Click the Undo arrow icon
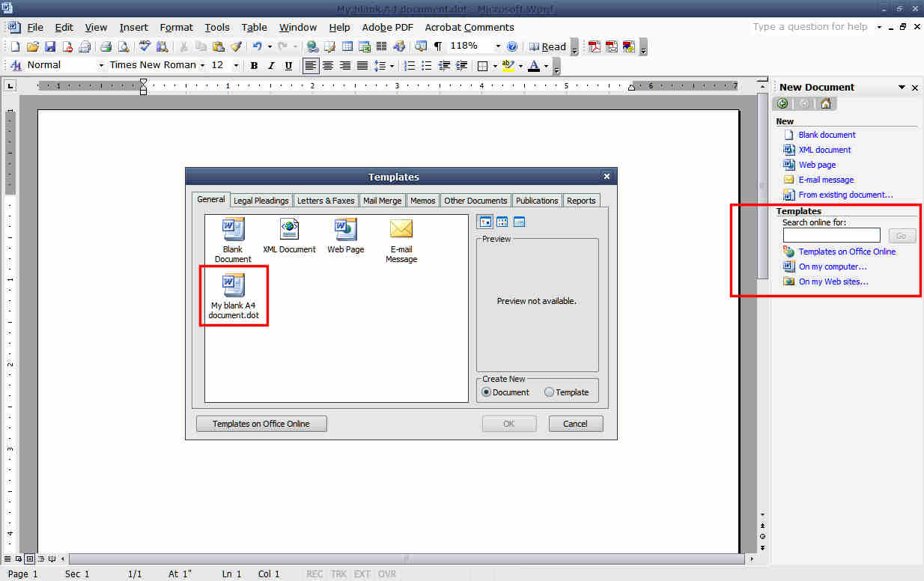The image size is (924, 581). point(258,46)
